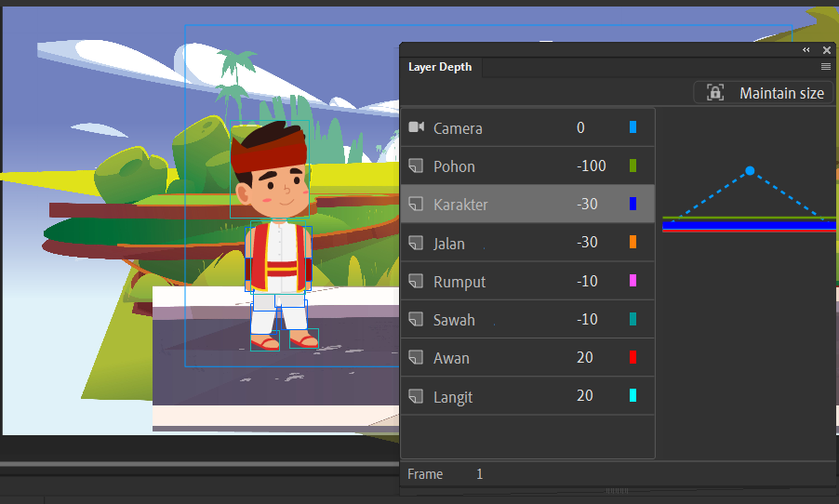Click the Karakter layer icon

click(x=416, y=204)
